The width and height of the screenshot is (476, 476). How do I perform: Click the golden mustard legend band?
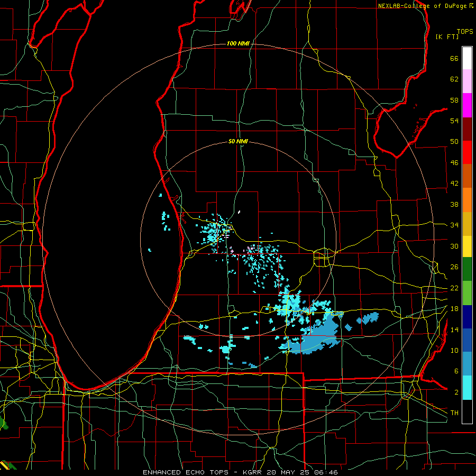[x=467, y=224]
